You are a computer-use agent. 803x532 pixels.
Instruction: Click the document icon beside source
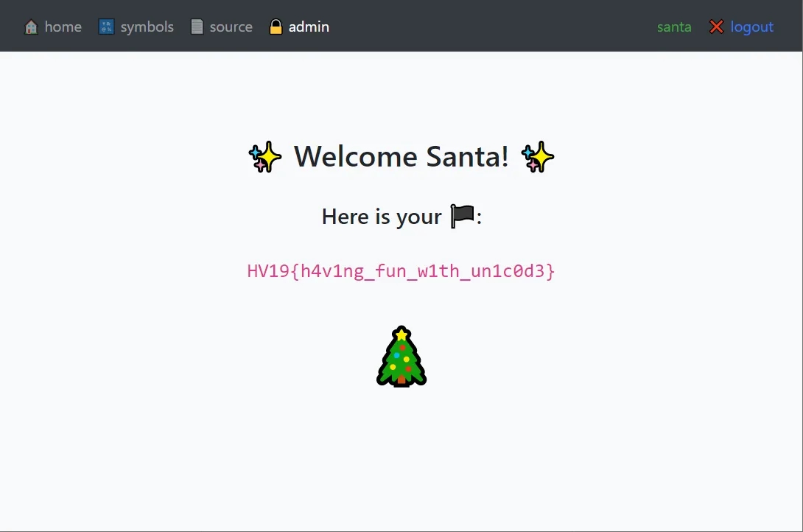click(x=197, y=27)
